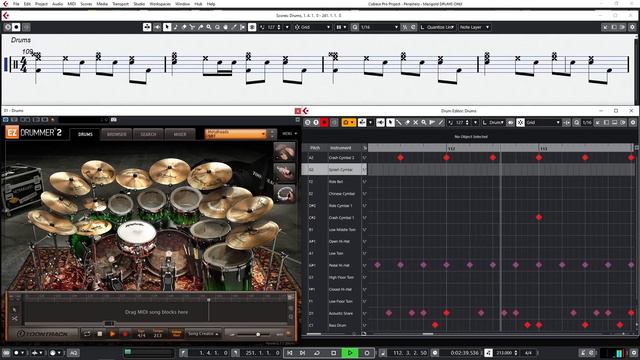Open the File menu
Image resolution: width=640 pixels, height=360 pixels.
point(16,4)
